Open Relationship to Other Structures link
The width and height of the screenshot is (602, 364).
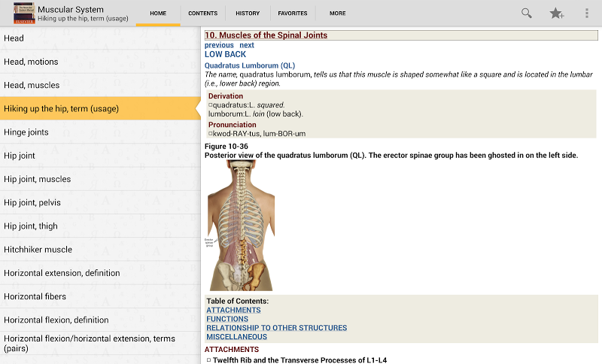click(276, 328)
